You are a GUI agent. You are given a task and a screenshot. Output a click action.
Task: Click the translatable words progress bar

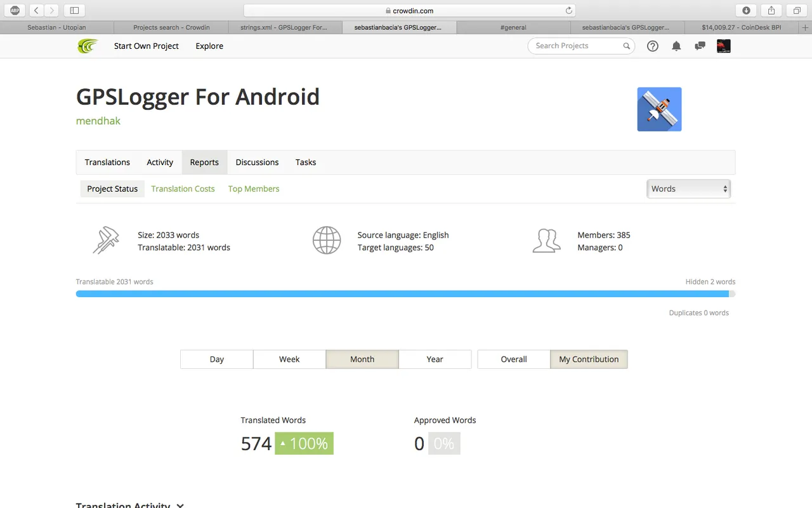(406, 294)
